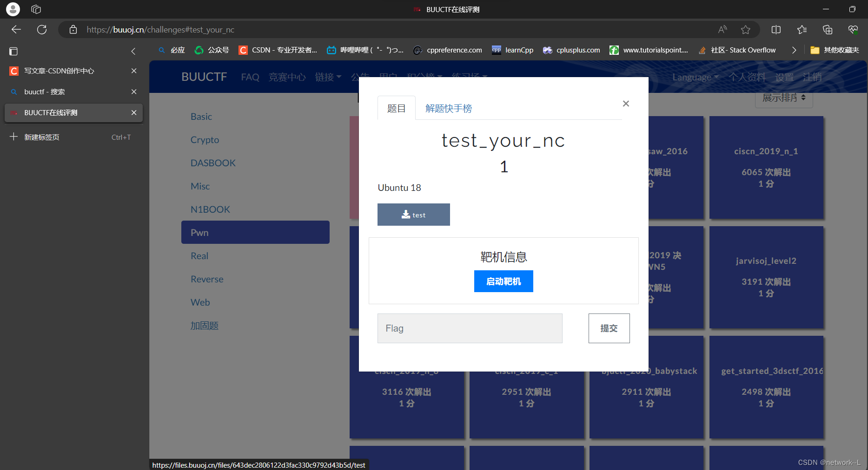Screen dimensions: 868x470
Task: Click the address bar URL
Action: [160, 30]
